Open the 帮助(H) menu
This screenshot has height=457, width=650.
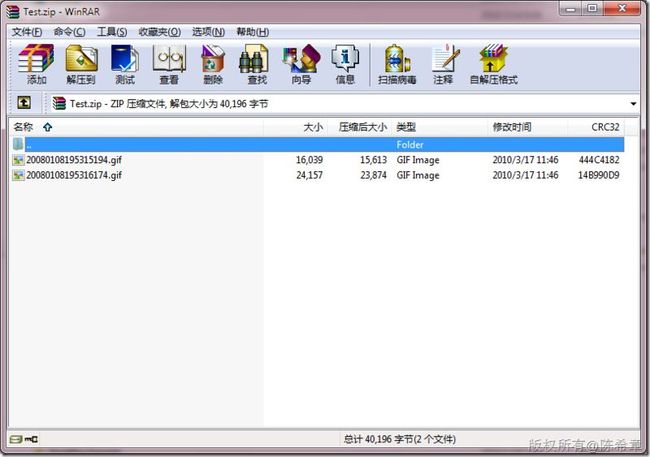coord(252,32)
